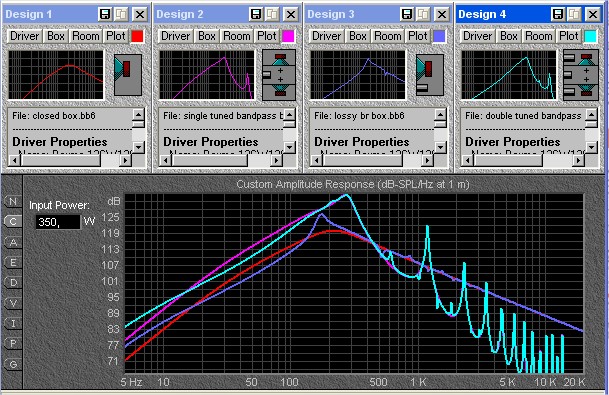Select the vented box diagram icon in Design 3

(x=430, y=75)
